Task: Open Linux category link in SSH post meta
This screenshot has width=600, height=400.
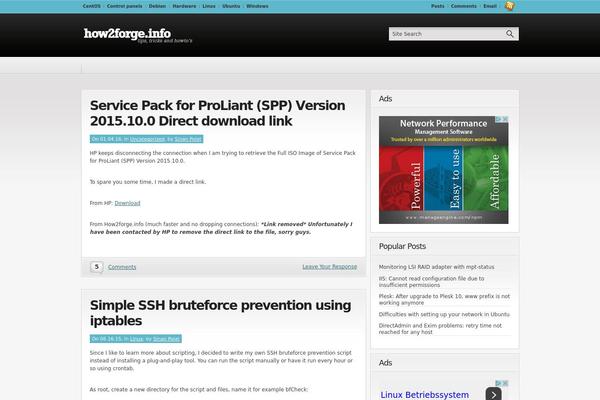Action: (137, 339)
